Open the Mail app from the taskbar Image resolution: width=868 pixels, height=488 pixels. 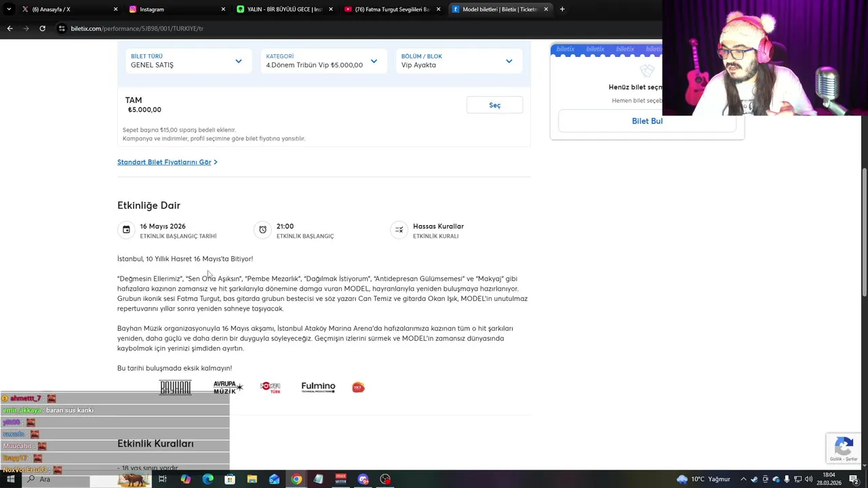point(274,479)
